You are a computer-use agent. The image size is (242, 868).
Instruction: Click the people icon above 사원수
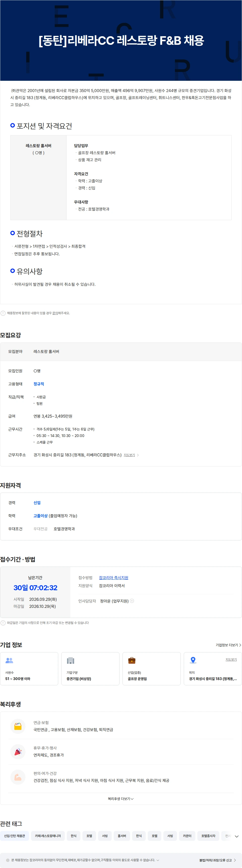(9, 661)
